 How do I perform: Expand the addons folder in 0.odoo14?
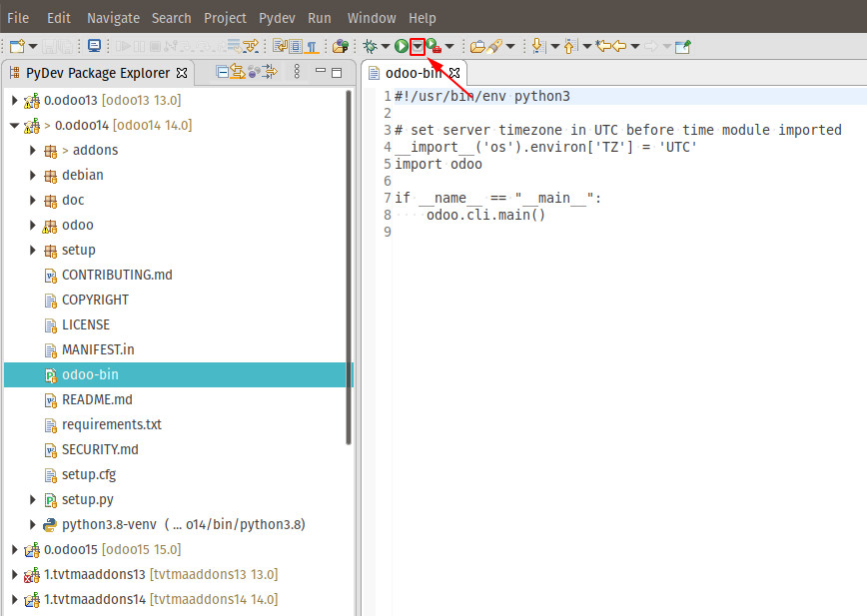33,150
